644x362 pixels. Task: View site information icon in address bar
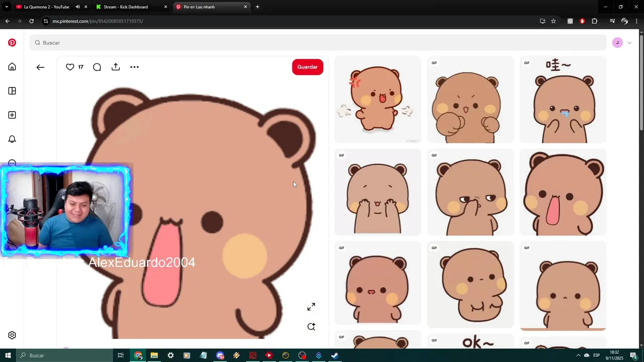pos(46,21)
